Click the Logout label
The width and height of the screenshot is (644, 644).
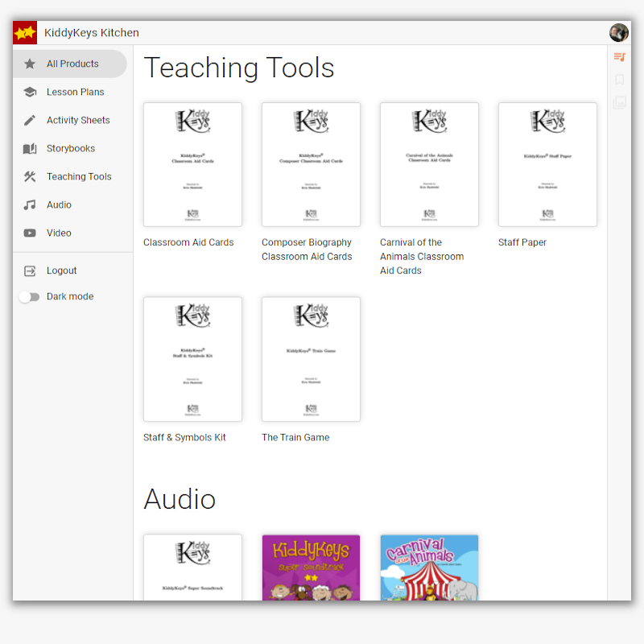coord(62,270)
